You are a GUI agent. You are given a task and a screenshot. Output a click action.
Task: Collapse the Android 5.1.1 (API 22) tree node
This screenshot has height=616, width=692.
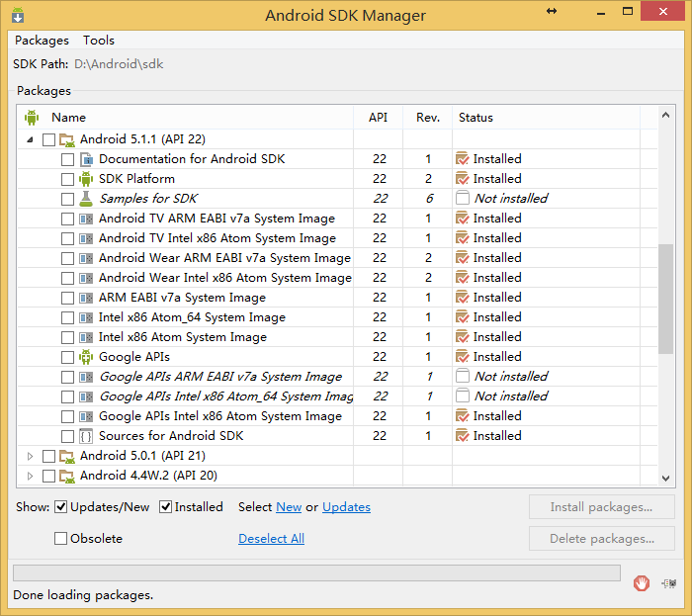point(30,139)
